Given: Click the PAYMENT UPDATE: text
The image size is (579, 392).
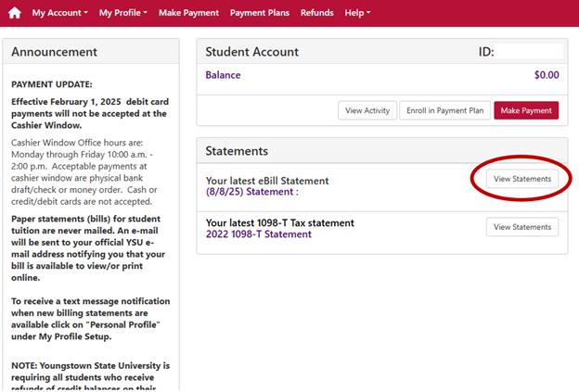Looking at the screenshot, I should click(52, 84).
